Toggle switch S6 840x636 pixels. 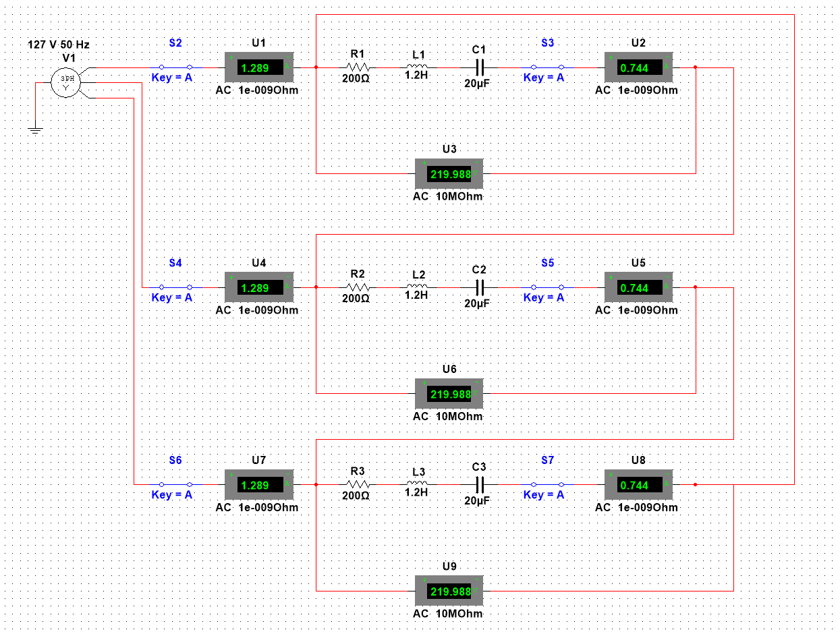[175, 484]
